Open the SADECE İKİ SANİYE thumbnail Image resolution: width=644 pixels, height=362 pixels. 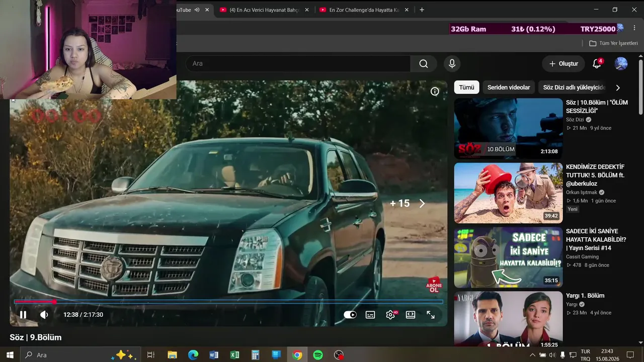click(508, 257)
